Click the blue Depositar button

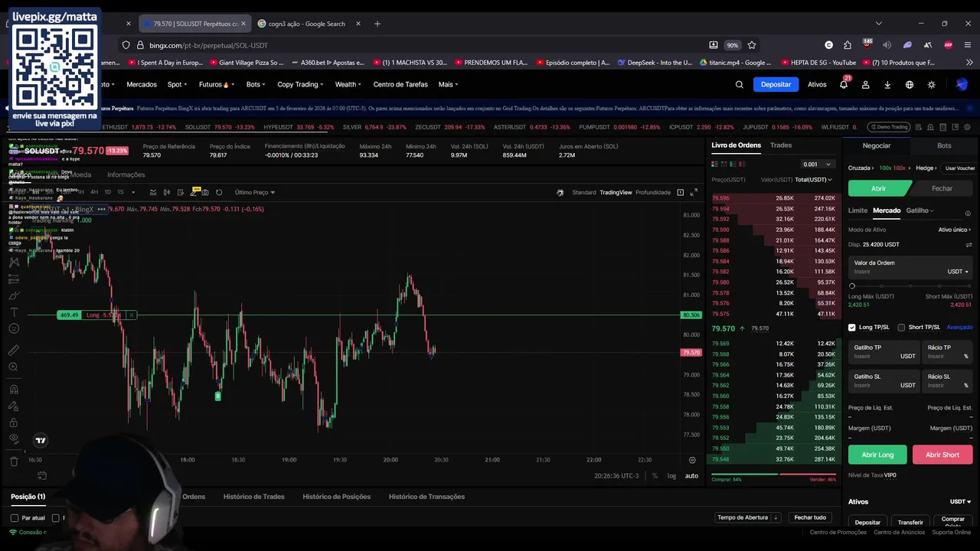point(776,84)
